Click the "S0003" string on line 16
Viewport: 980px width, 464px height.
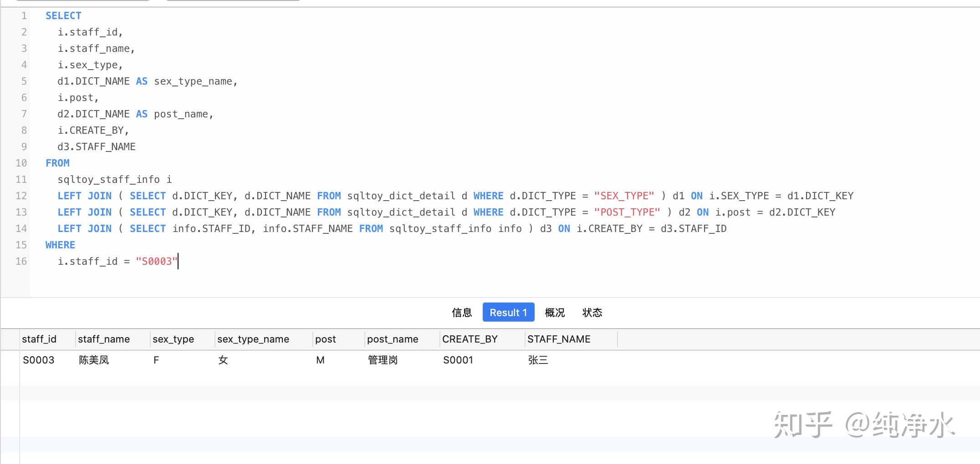click(x=156, y=261)
